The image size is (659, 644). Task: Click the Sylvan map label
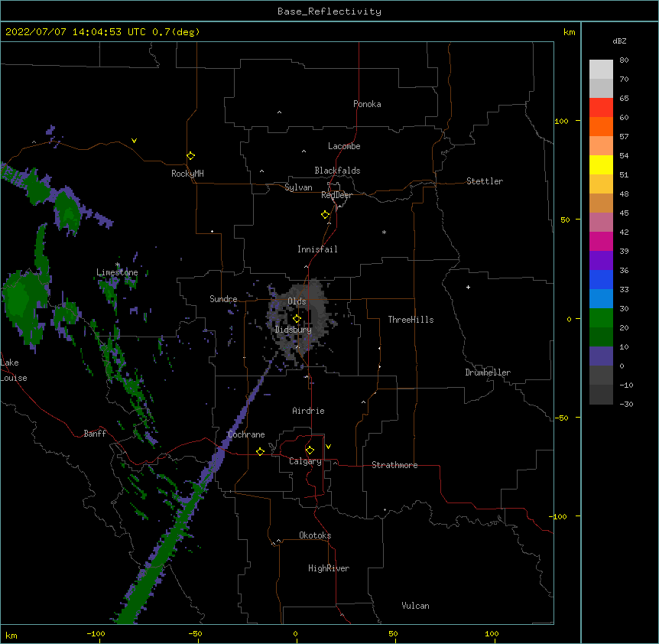298,187
